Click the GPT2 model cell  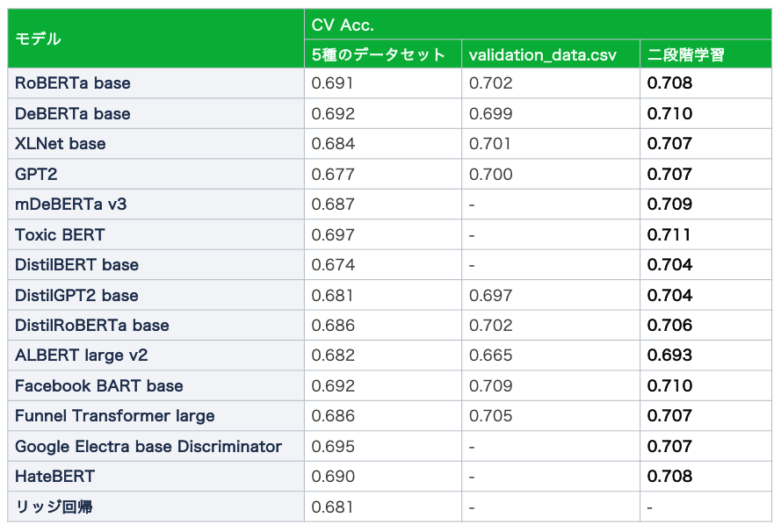click(x=155, y=174)
